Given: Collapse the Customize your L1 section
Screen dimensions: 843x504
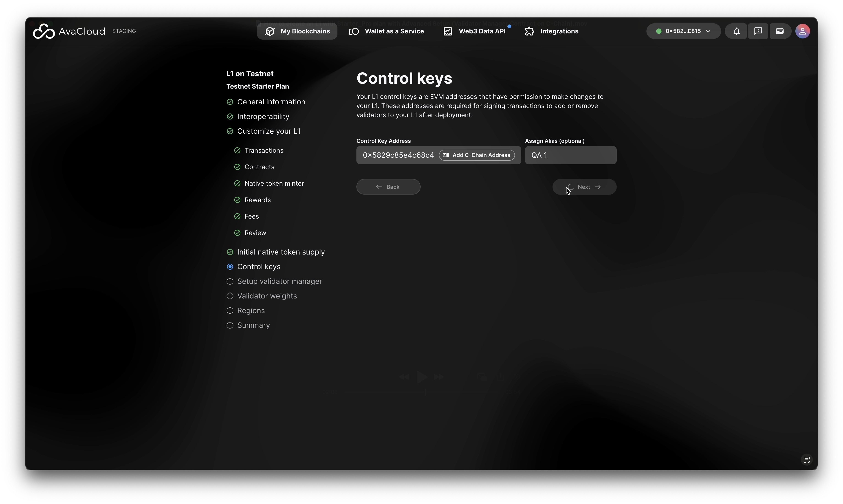Looking at the screenshot, I should [x=268, y=131].
